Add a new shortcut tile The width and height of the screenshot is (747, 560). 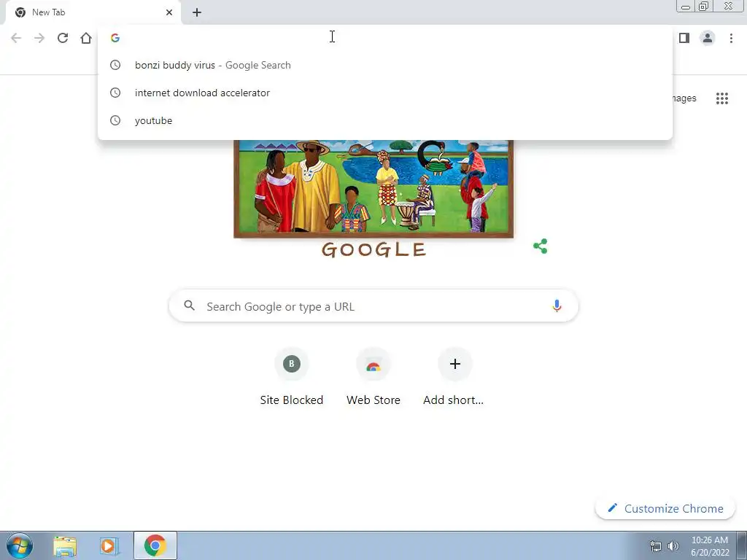coord(454,376)
